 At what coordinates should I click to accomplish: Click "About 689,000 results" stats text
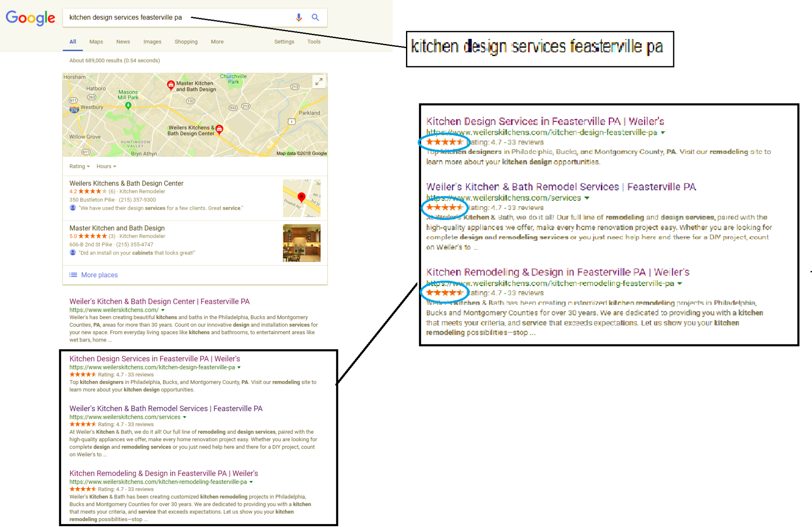(x=115, y=61)
